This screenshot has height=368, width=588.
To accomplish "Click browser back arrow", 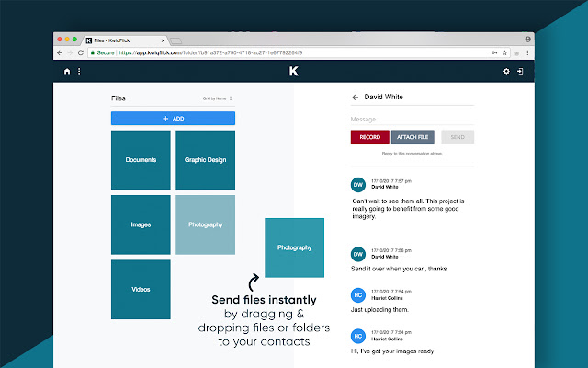I will 60,53.
